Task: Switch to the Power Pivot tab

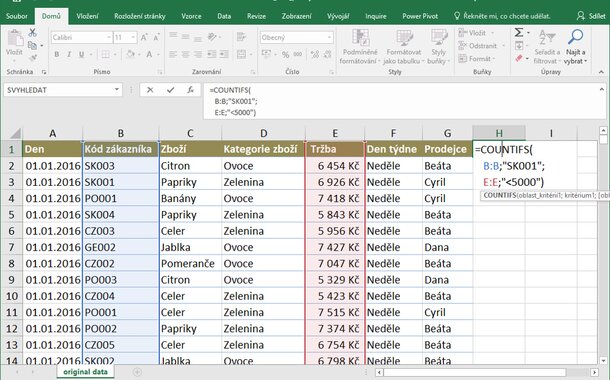Action: (420, 16)
